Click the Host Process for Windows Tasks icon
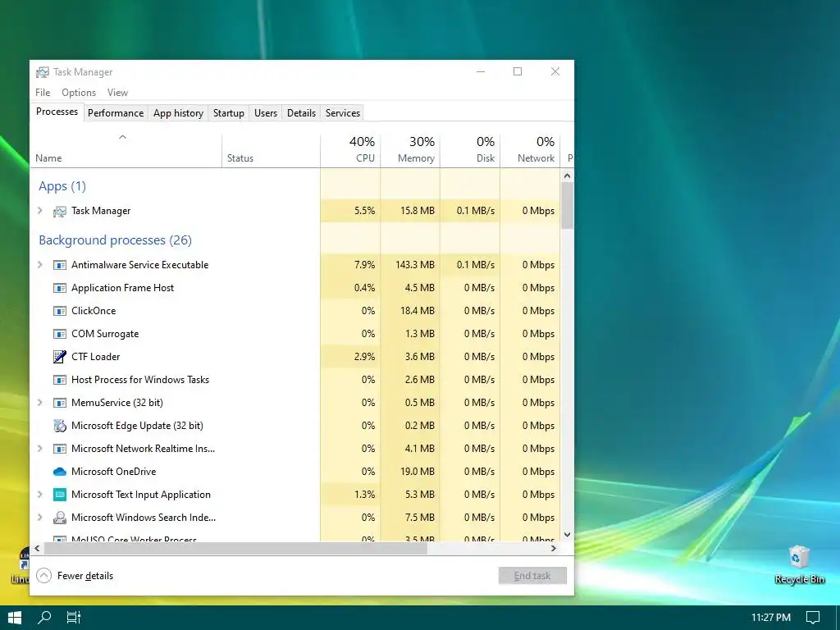The image size is (840, 630). pyautogui.click(x=59, y=380)
